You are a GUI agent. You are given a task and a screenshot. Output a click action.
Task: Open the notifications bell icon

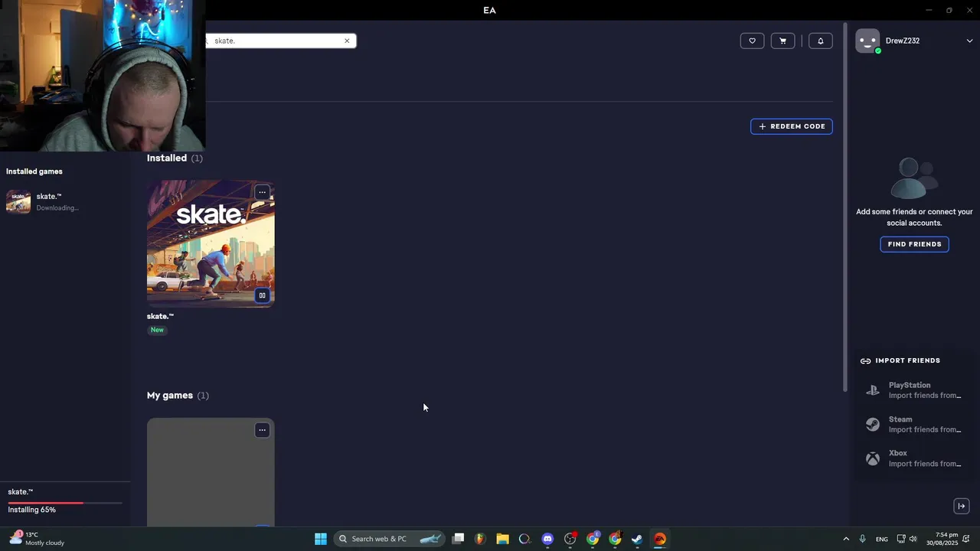(x=820, y=41)
